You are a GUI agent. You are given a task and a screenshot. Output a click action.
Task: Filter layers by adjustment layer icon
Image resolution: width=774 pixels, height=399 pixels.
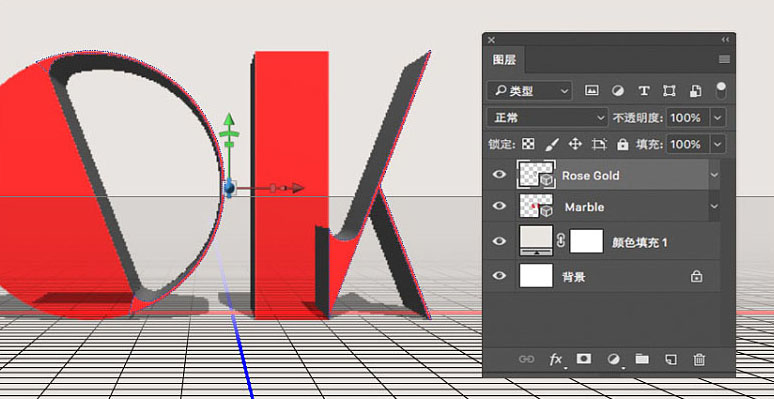pos(618,91)
